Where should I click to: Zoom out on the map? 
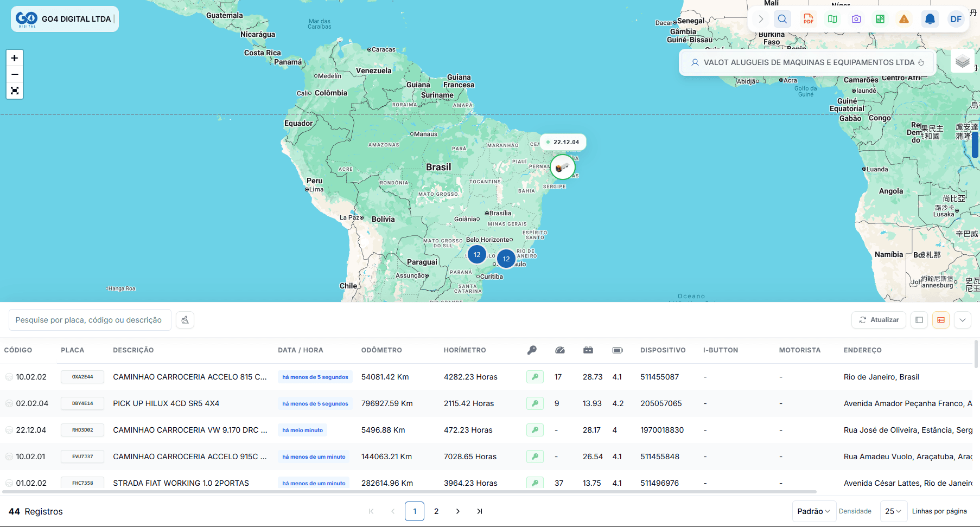pos(15,74)
